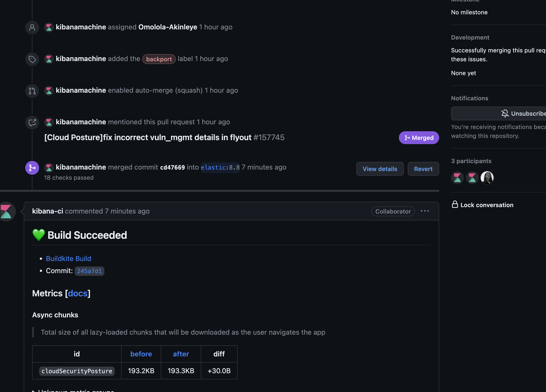Viewport: 546px width, 392px height.
Task: Click the cross-reference mention icon
Action: [x=32, y=122]
